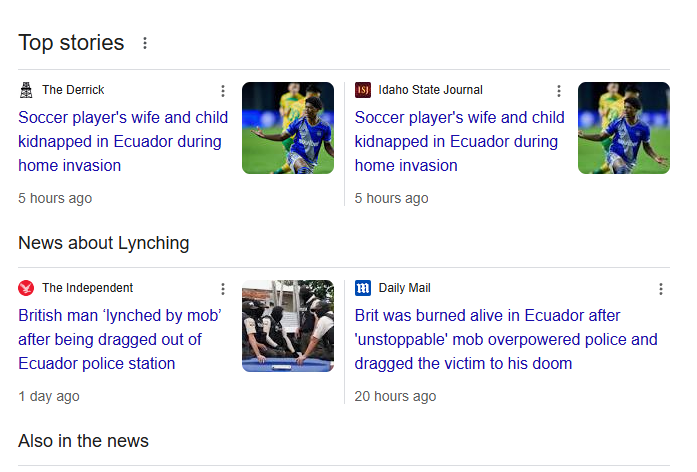
Task: Click the soccer player thumbnail beside The Derrick
Action: [x=288, y=128]
